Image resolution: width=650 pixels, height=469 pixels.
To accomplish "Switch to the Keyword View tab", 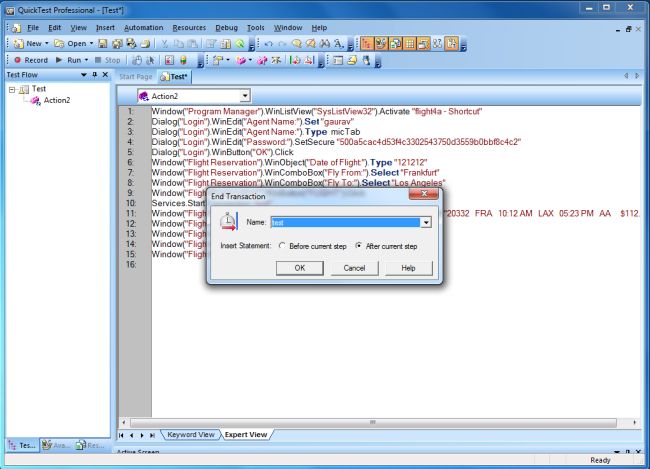I will tap(191, 435).
